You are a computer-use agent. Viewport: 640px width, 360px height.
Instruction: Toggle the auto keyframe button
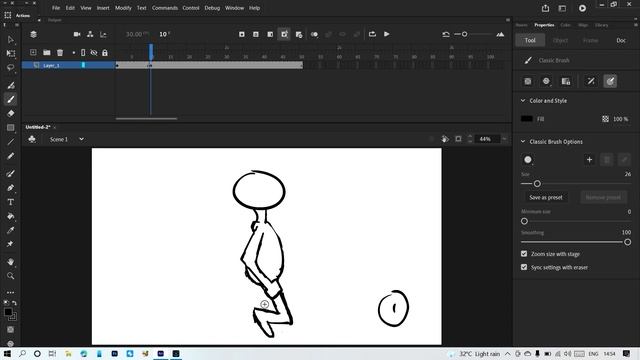(284, 34)
